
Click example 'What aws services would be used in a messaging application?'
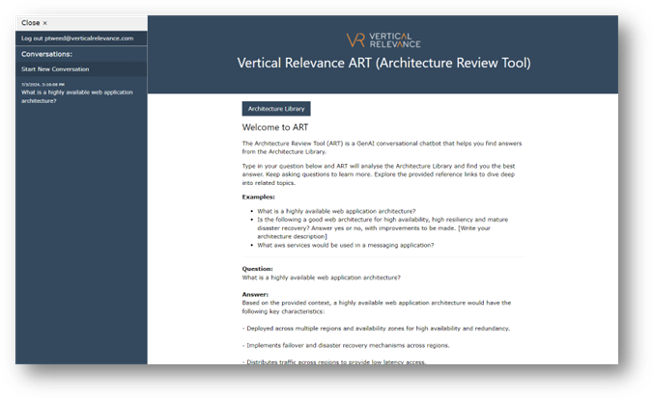(x=345, y=245)
